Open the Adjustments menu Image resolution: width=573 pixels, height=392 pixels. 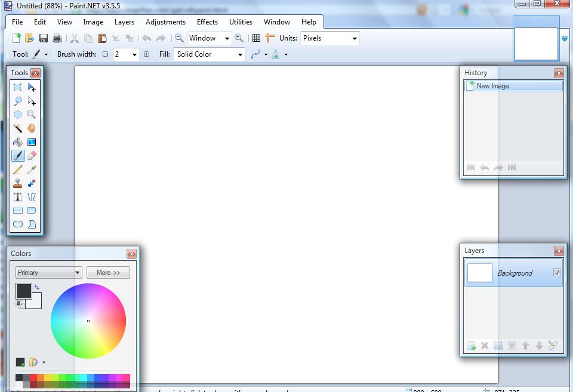click(165, 22)
